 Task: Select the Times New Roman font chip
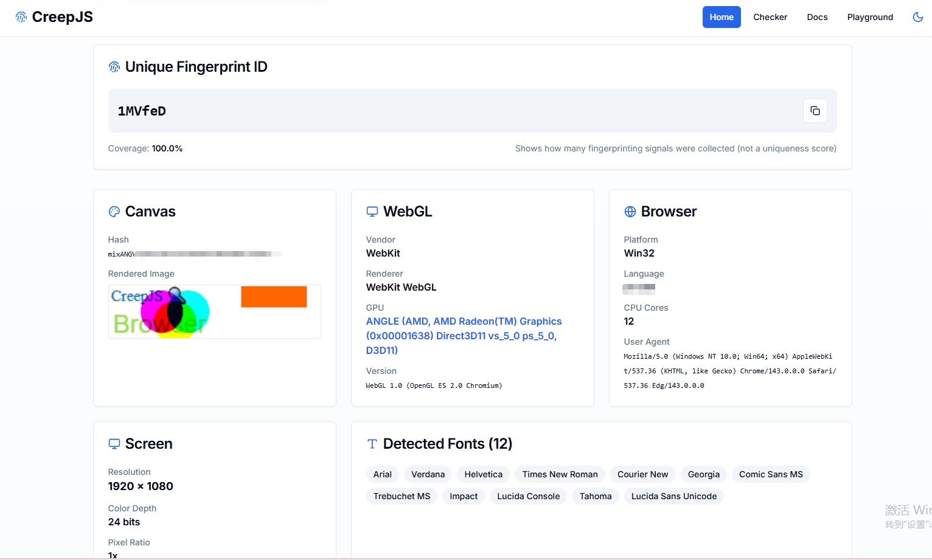pos(560,474)
